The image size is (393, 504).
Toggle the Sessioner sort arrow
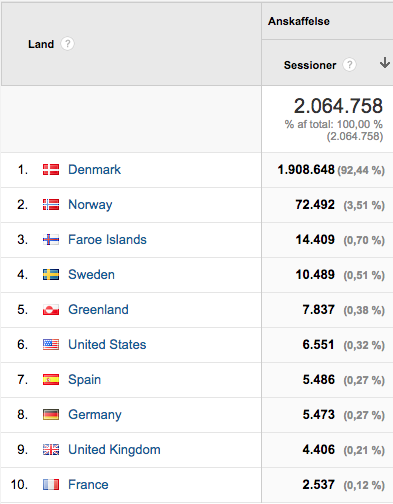[x=385, y=63]
